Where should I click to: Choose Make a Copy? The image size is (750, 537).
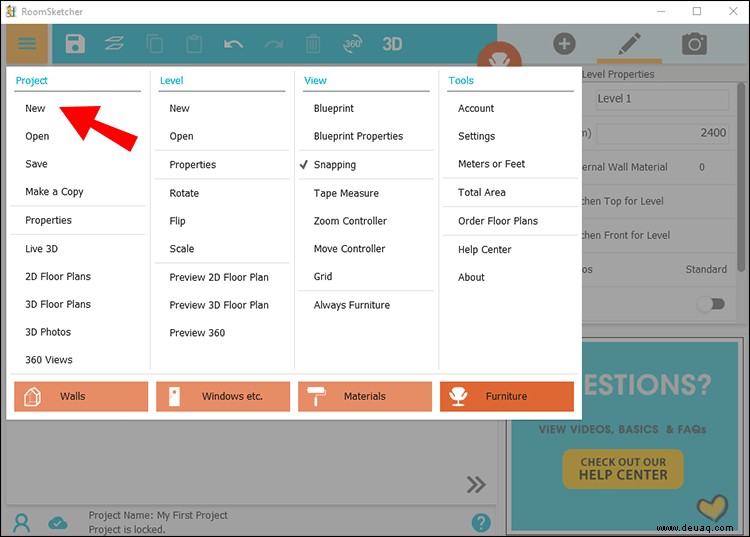[x=55, y=192]
